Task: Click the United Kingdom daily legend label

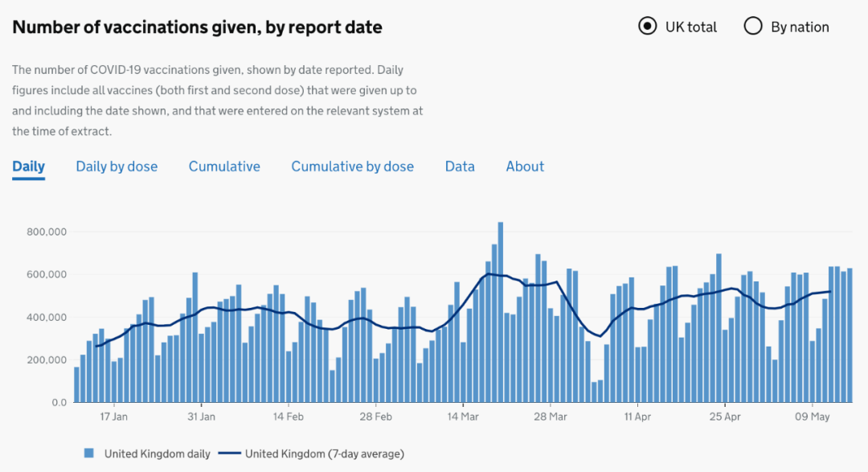Action: pos(158,454)
